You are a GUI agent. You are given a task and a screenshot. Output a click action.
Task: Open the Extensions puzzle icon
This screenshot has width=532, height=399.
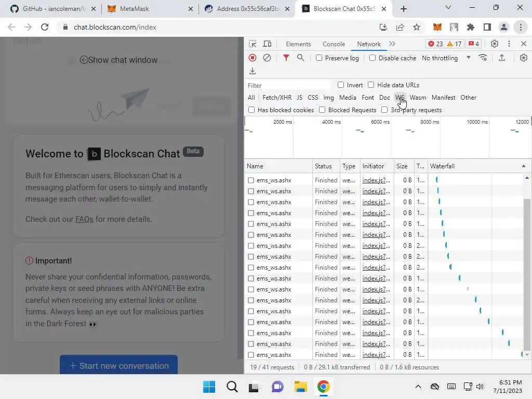pos(471,27)
